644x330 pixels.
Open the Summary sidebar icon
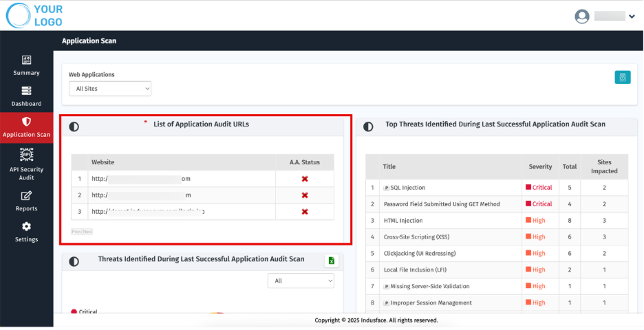pos(26,60)
